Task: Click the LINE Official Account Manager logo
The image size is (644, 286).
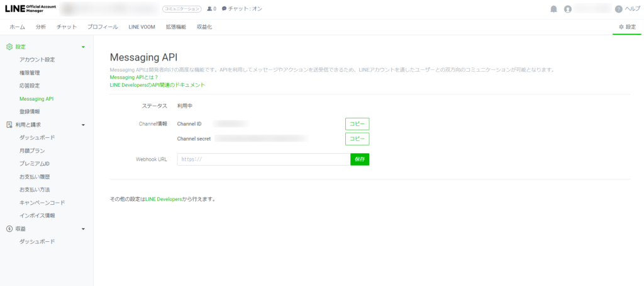Action: pyautogui.click(x=30, y=9)
